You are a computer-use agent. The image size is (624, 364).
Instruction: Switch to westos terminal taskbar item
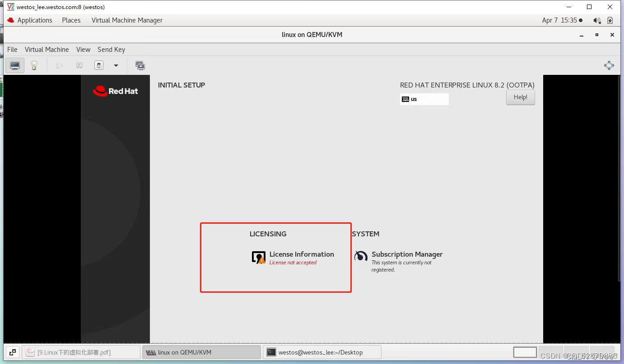pyautogui.click(x=322, y=352)
